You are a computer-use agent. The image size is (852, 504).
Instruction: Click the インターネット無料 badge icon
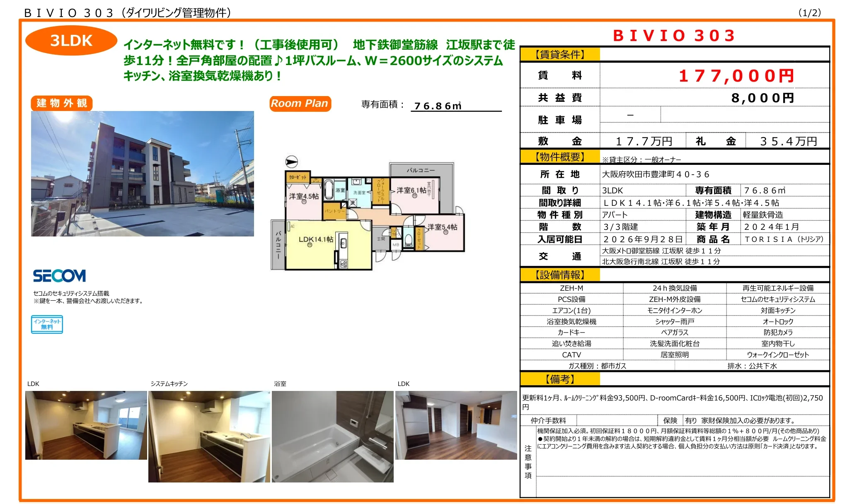[47, 324]
